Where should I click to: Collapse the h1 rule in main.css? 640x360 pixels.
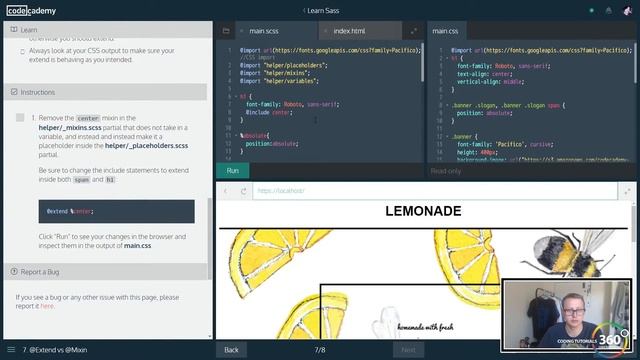pos(447,58)
